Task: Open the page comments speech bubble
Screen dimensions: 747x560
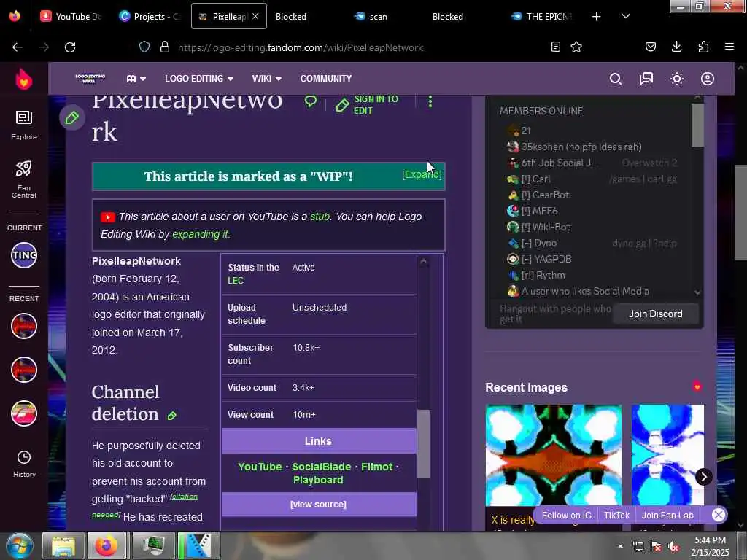Action: pos(311,101)
